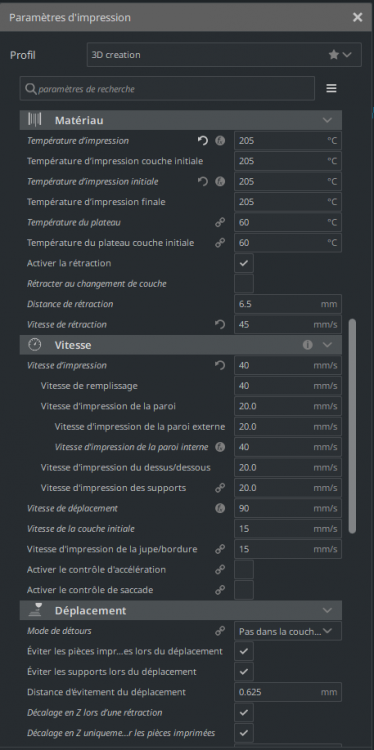Uncheck Éviter les supports lors du déplacement
The image size is (374, 750).
[244, 672]
